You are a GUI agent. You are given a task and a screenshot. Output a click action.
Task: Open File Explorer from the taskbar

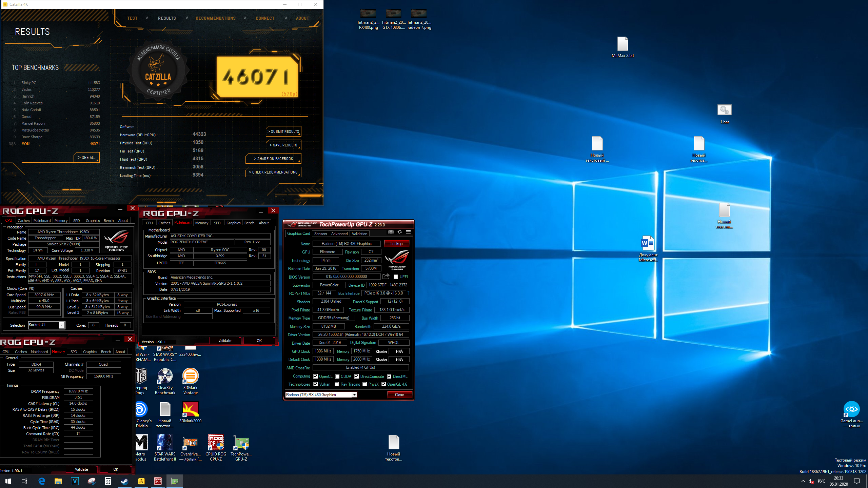[58, 481]
